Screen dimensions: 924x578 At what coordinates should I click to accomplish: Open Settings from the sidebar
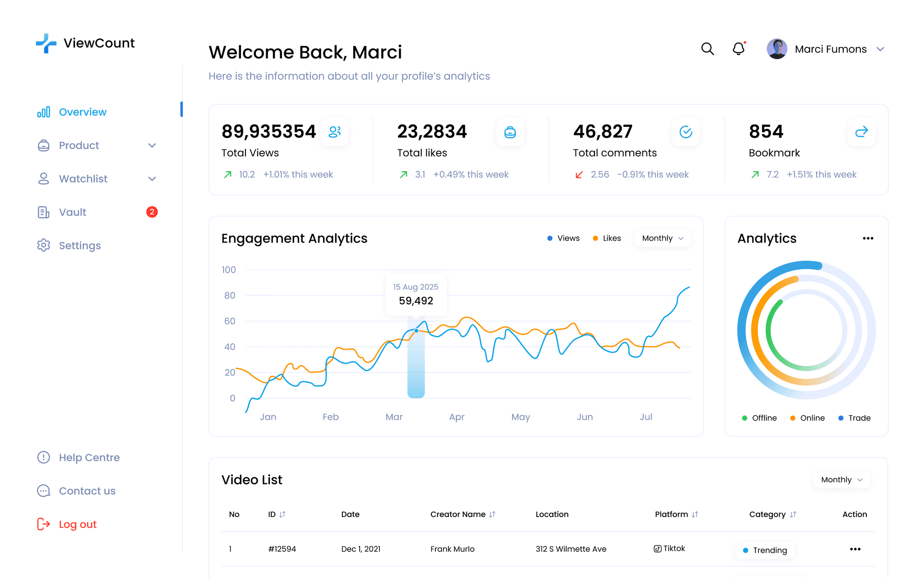(79, 246)
